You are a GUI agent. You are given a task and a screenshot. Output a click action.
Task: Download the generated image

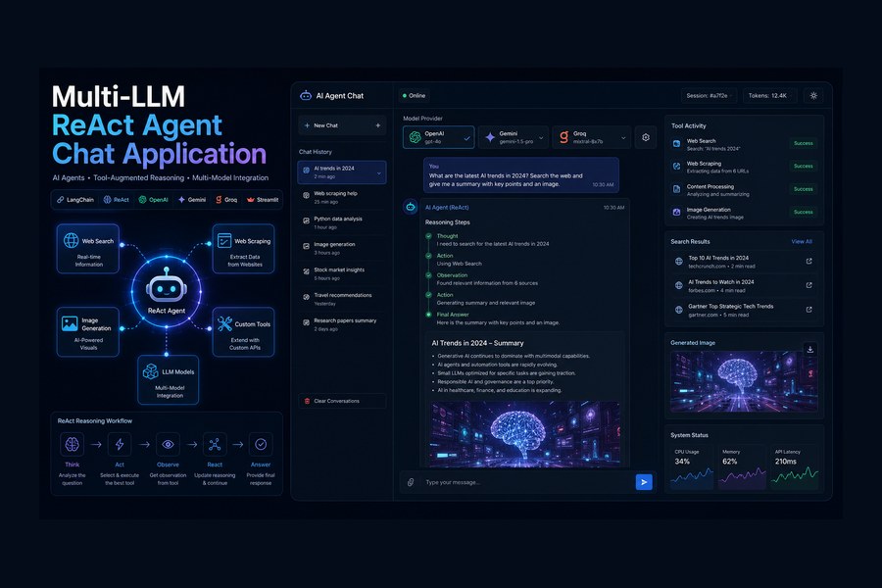coord(810,349)
